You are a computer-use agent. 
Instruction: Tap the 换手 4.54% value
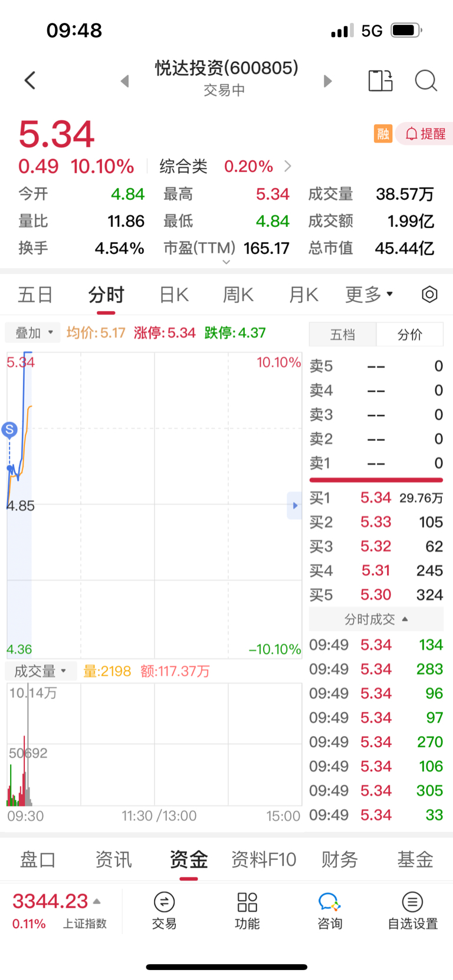pos(120,248)
